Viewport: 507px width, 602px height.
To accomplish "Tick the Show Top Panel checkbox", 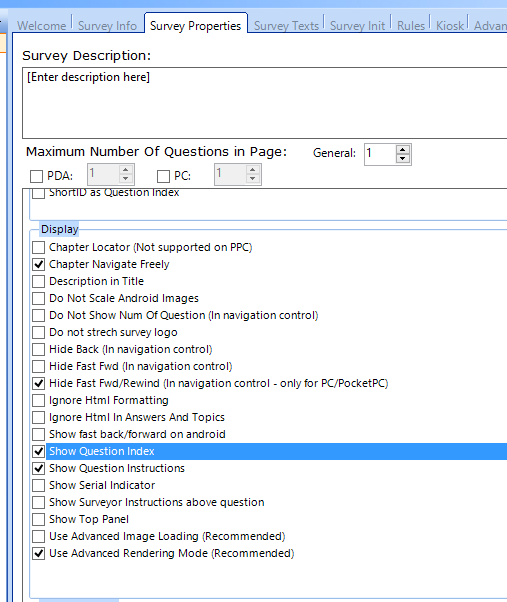I will [38, 519].
